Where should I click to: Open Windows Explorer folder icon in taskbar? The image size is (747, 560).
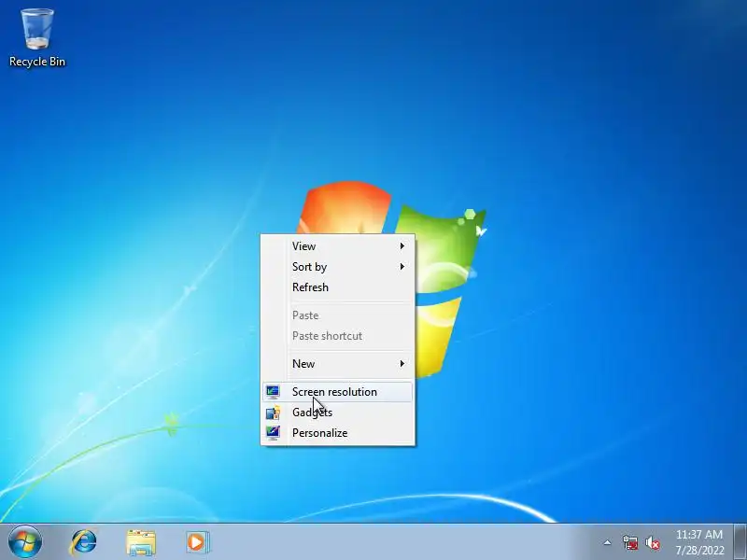click(x=141, y=542)
